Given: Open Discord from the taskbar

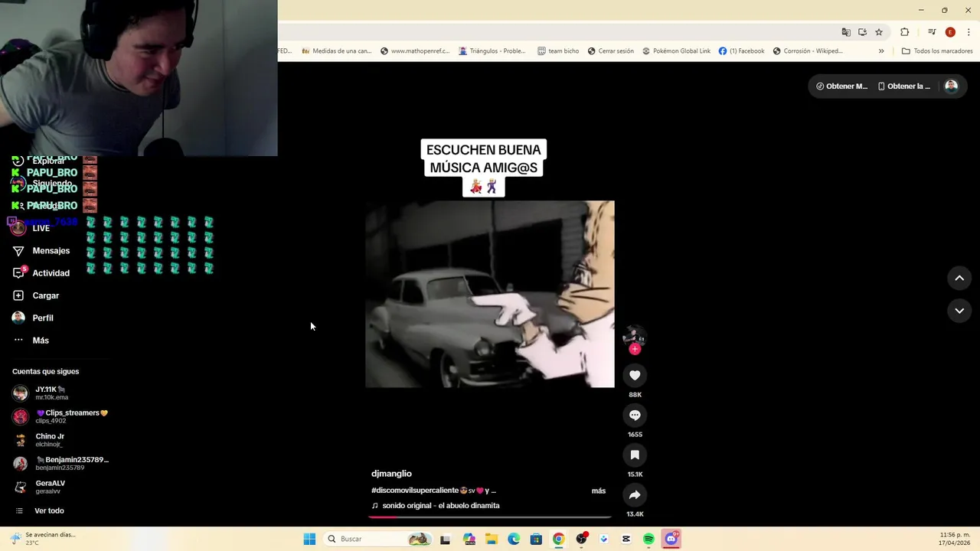Looking at the screenshot, I should tap(671, 539).
